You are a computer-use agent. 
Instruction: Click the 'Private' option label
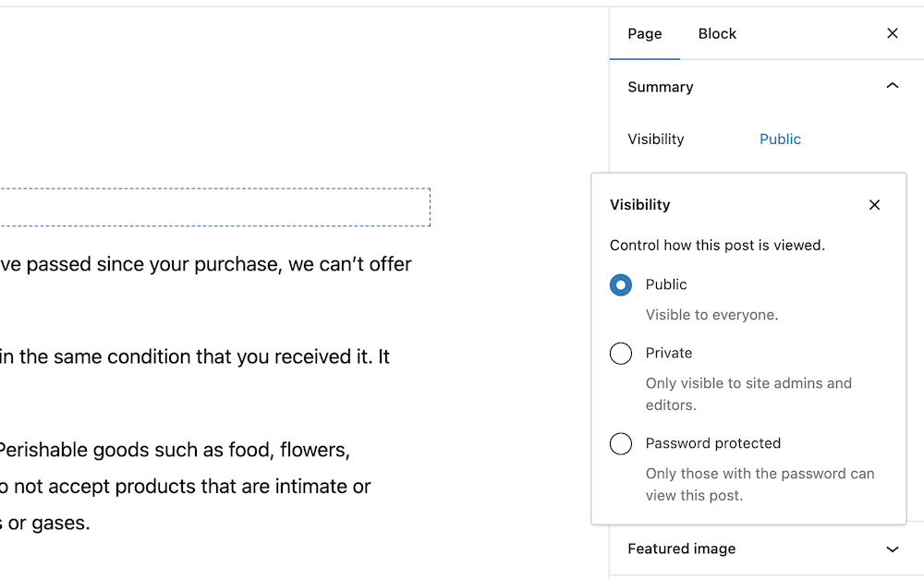tap(668, 353)
